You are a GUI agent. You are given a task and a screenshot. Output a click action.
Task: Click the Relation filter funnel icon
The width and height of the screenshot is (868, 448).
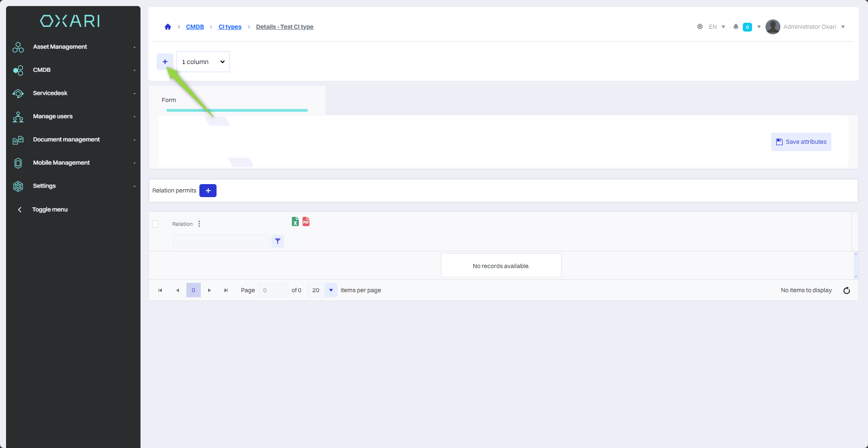pyautogui.click(x=278, y=241)
